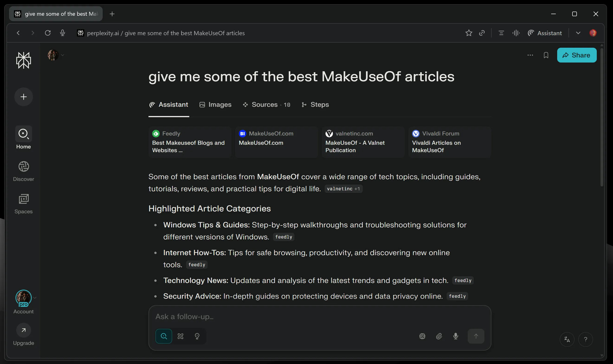Viewport: 613px width, 364px height.
Task: Bookmark this thread next to Share
Action: 546,55
